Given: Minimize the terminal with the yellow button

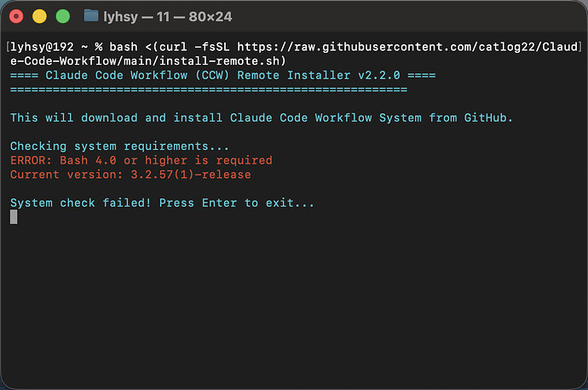Looking at the screenshot, I should [39, 16].
